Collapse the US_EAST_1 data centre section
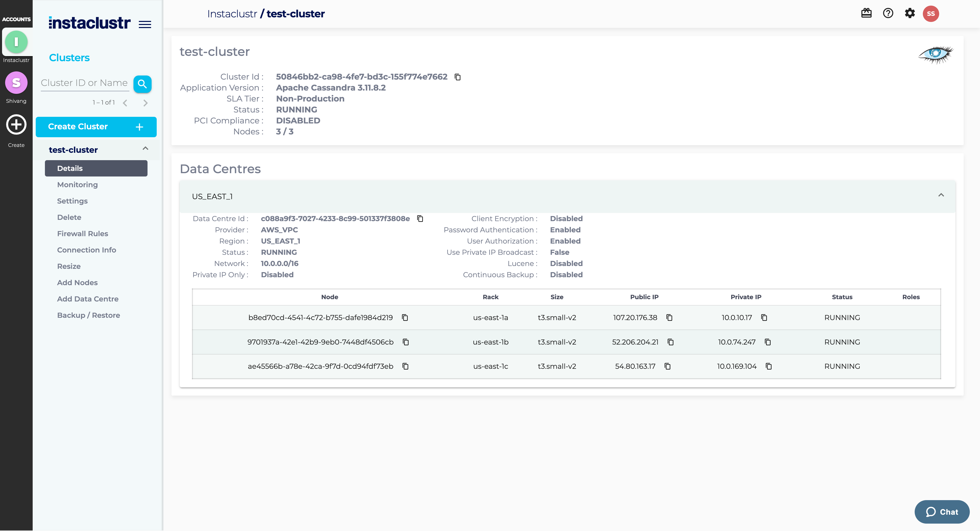Viewport: 980px width, 531px height. click(941, 196)
